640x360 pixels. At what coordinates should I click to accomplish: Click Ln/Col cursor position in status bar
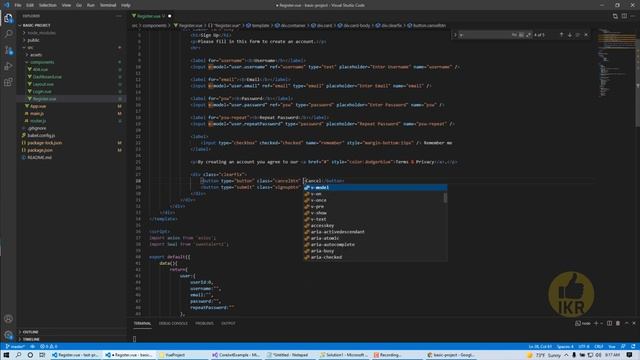click(x=540, y=347)
